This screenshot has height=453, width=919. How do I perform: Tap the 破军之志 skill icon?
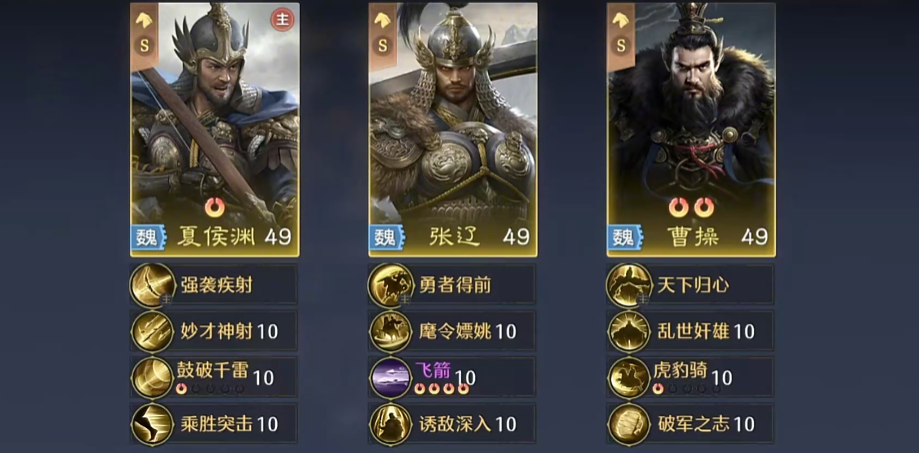coord(629,424)
